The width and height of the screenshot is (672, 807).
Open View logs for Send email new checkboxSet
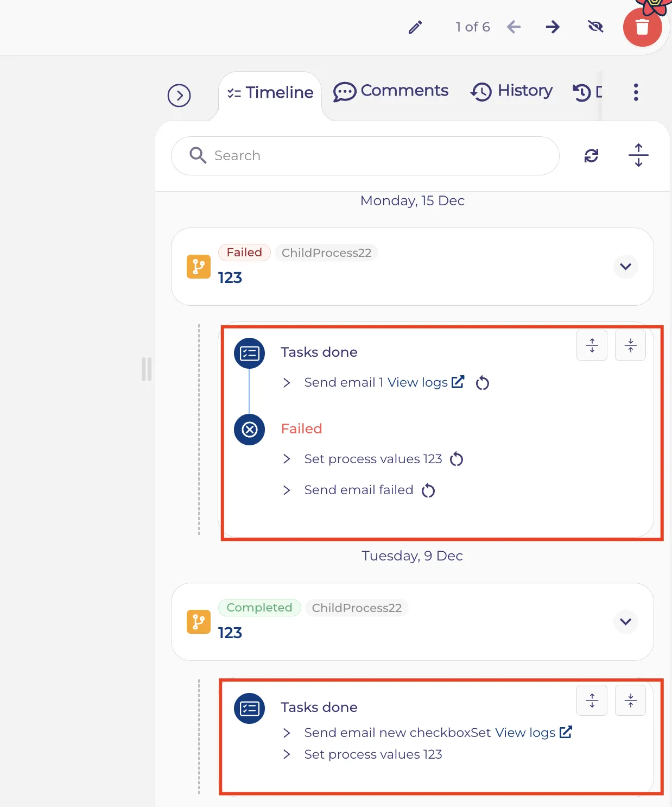pyautogui.click(x=534, y=733)
